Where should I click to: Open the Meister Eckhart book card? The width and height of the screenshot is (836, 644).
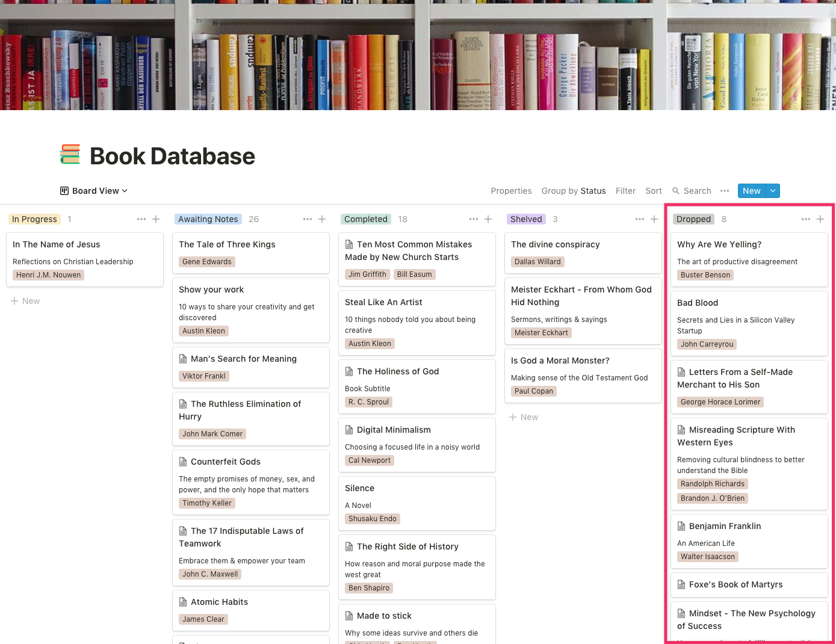click(583, 311)
